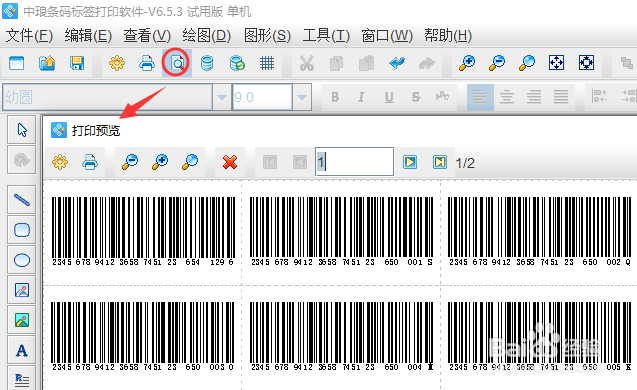Click the barcode ending 001 S
The width and height of the screenshot is (637, 390).
point(341,231)
